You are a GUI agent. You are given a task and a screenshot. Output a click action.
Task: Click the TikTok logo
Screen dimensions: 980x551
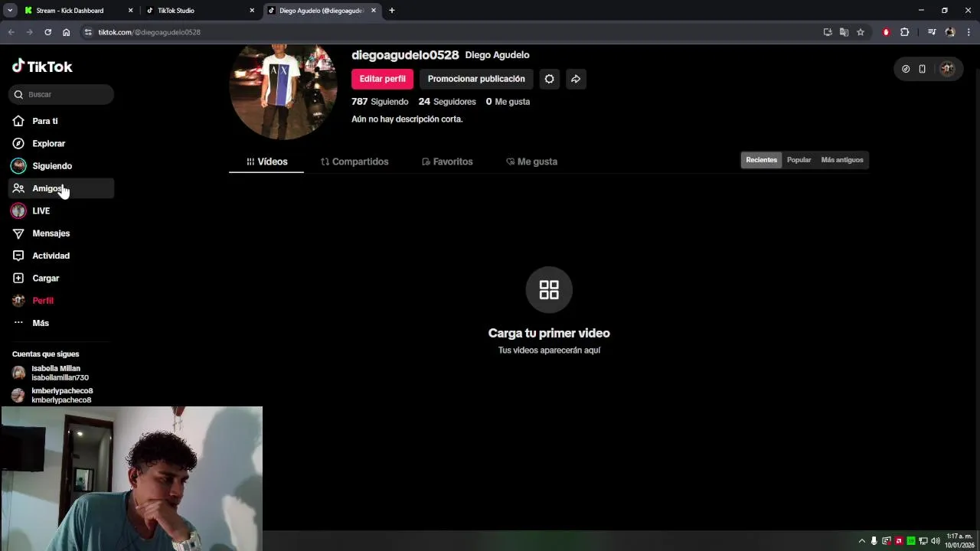(x=42, y=67)
